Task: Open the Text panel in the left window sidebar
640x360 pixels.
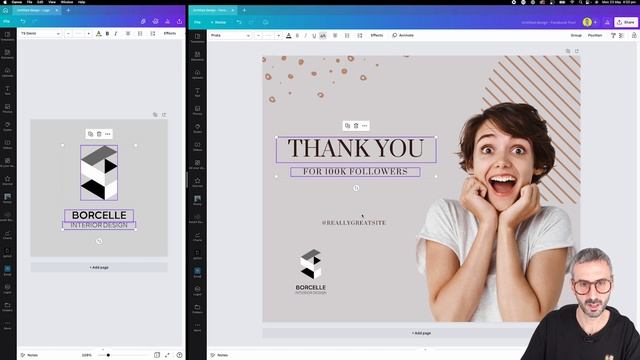Action: tap(7, 90)
